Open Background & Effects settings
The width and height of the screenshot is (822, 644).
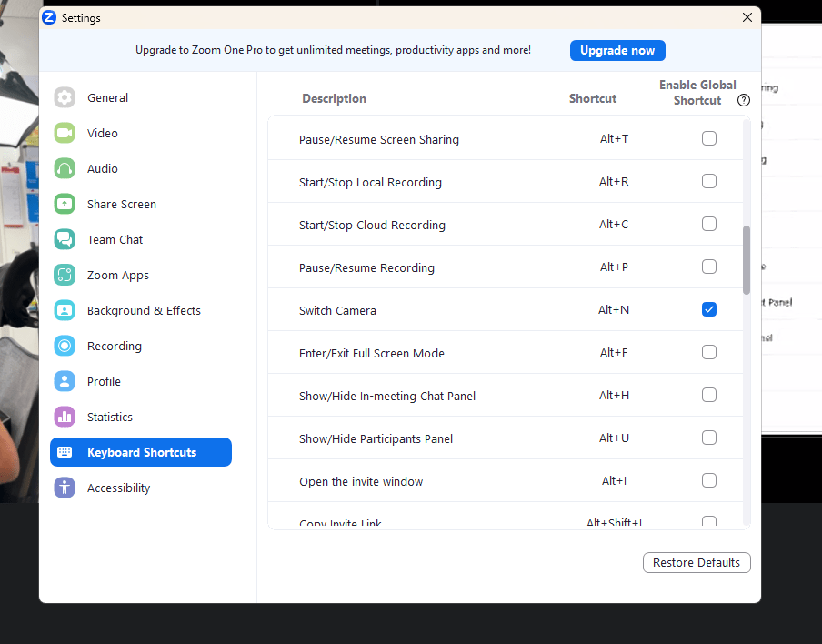click(141, 310)
